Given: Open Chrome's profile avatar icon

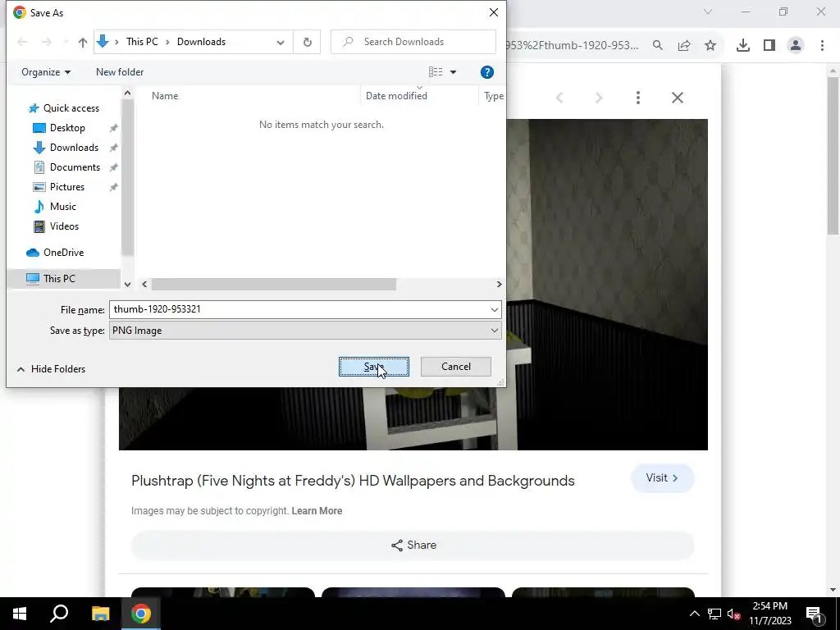Looking at the screenshot, I should pos(796,46).
